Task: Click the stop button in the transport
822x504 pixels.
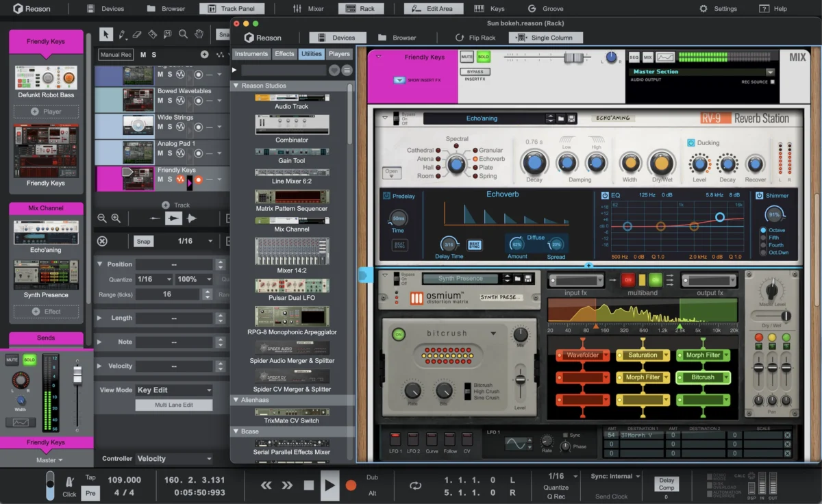Action: pos(309,485)
